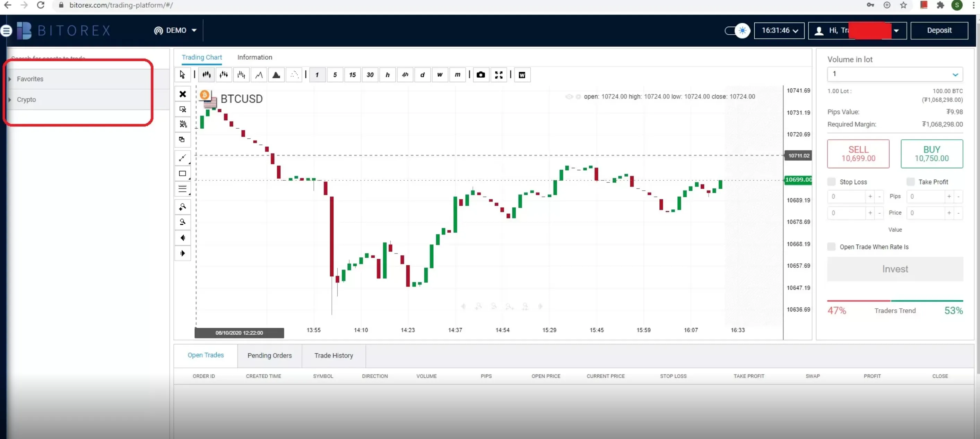
Task: Click the SELL 10,699.00 button
Action: coord(858,154)
